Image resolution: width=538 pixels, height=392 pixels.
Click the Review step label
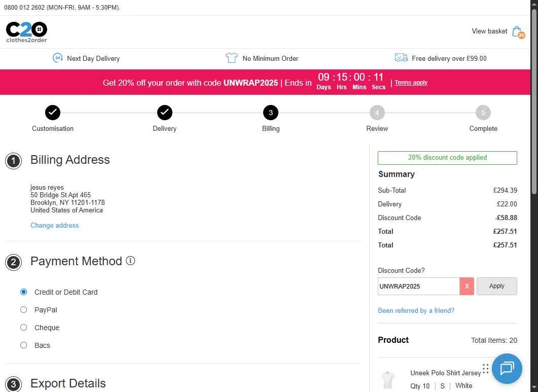pos(377,128)
